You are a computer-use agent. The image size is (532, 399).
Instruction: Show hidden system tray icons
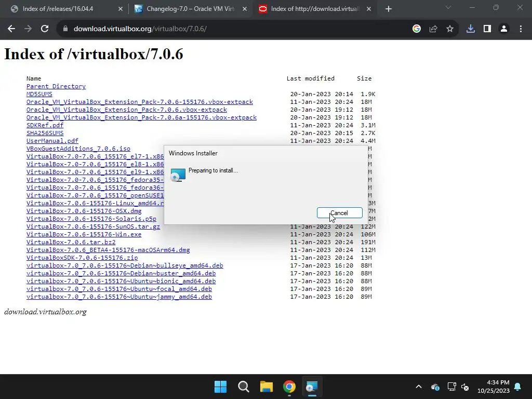(419, 387)
